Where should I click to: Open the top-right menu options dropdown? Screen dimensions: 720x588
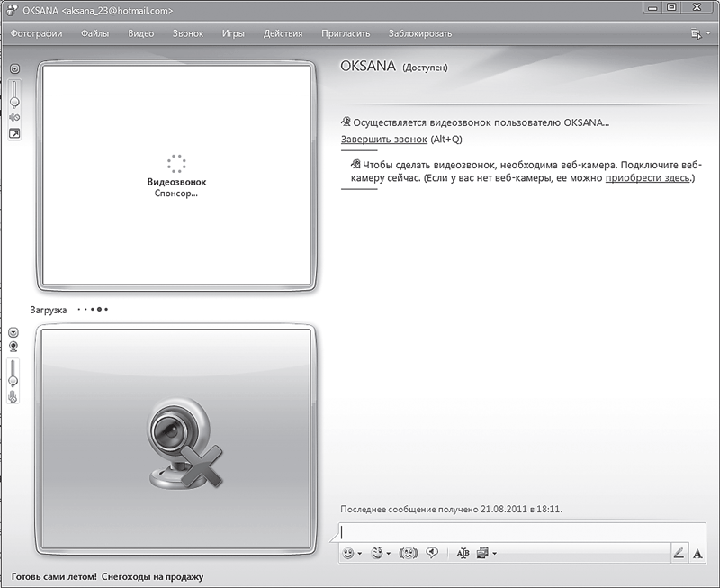[x=696, y=33]
